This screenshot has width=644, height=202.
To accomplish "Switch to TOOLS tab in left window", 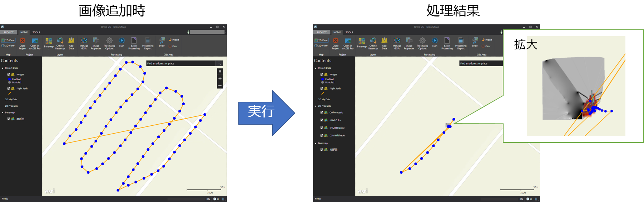I will [36, 32].
